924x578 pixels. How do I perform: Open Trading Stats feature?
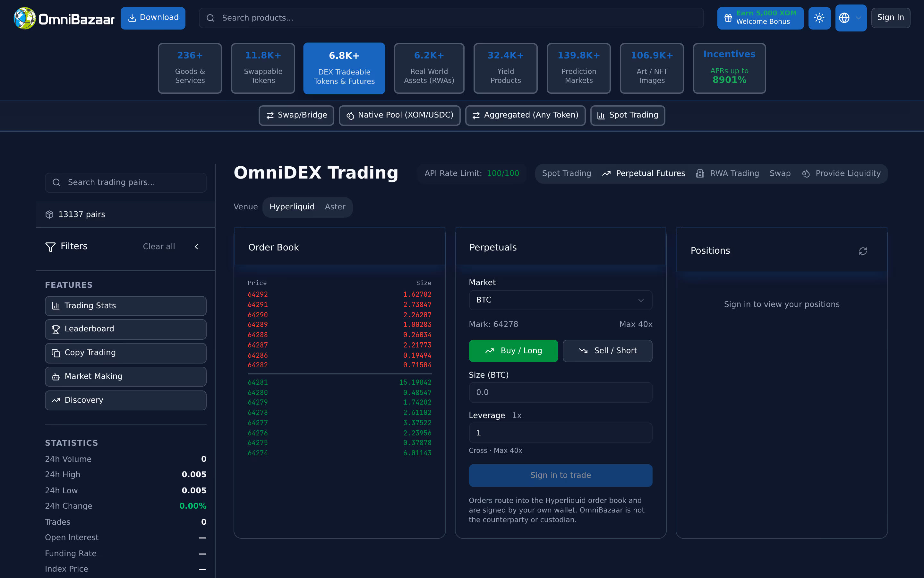coord(126,306)
